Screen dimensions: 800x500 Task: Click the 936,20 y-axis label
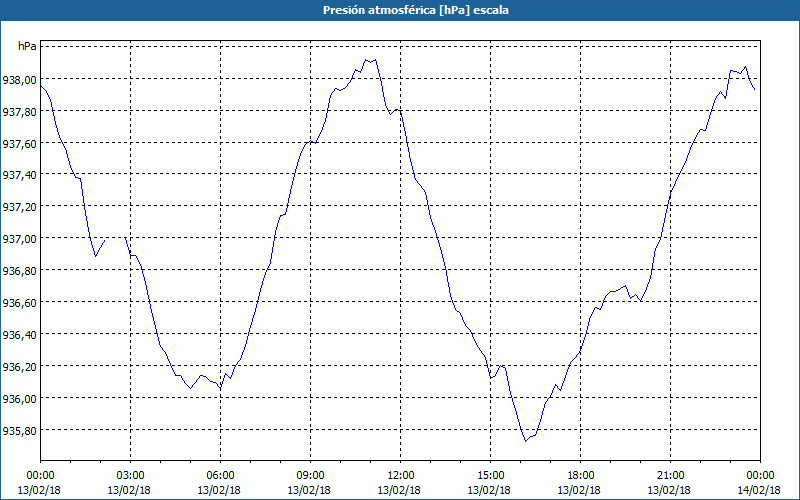19,366
